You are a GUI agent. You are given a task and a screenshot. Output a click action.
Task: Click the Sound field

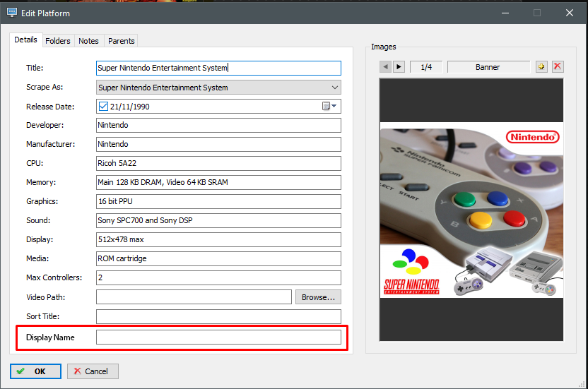[218, 221]
